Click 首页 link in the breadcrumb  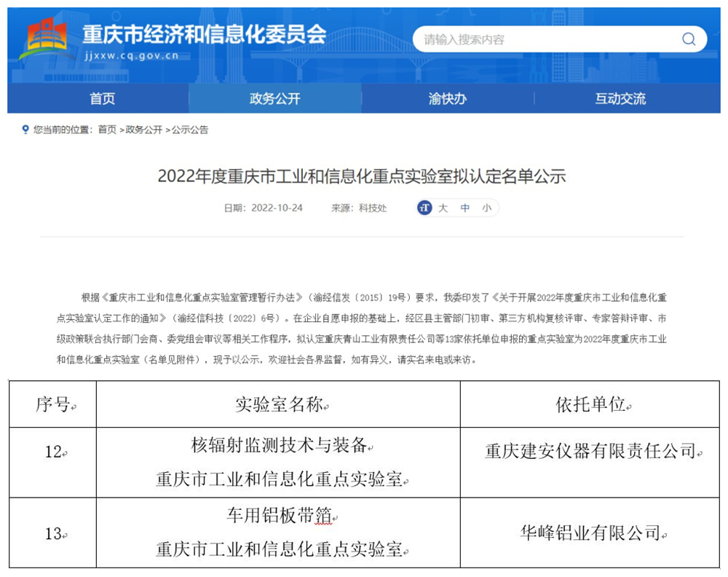point(107,130)
